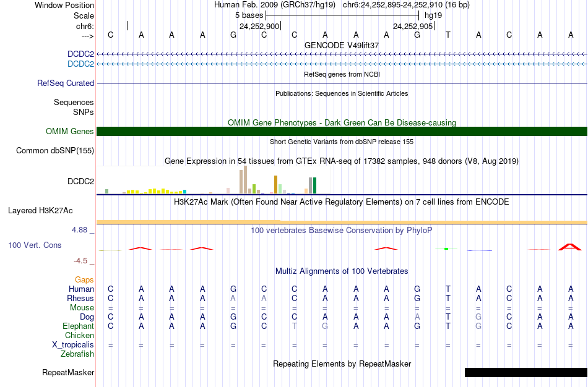Click the light blue DCDC2 GENCODE track label
This screenshot has height=387, width=588.
point(80,64)
